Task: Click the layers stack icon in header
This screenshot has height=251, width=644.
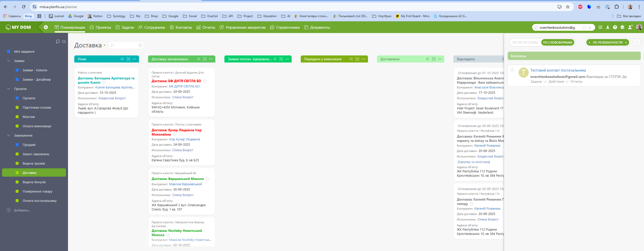Action: point(622,27)
